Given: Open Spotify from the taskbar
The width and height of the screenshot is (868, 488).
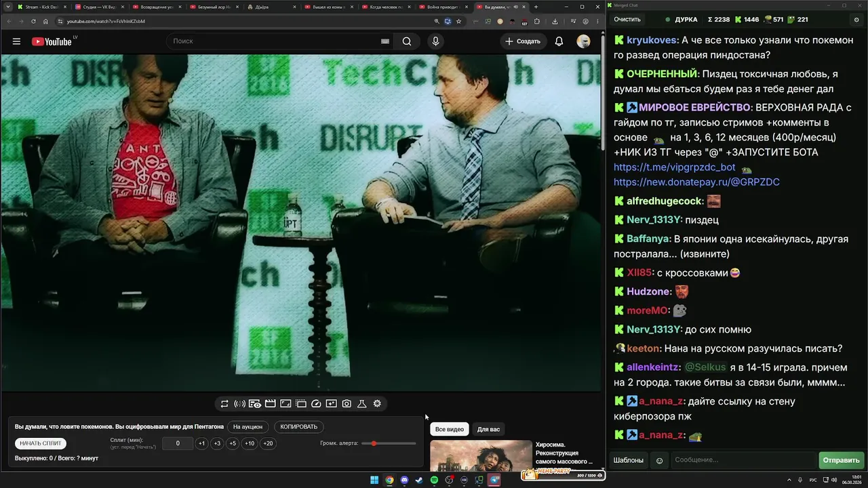Looking at the screenshot, I should point(434,481).
